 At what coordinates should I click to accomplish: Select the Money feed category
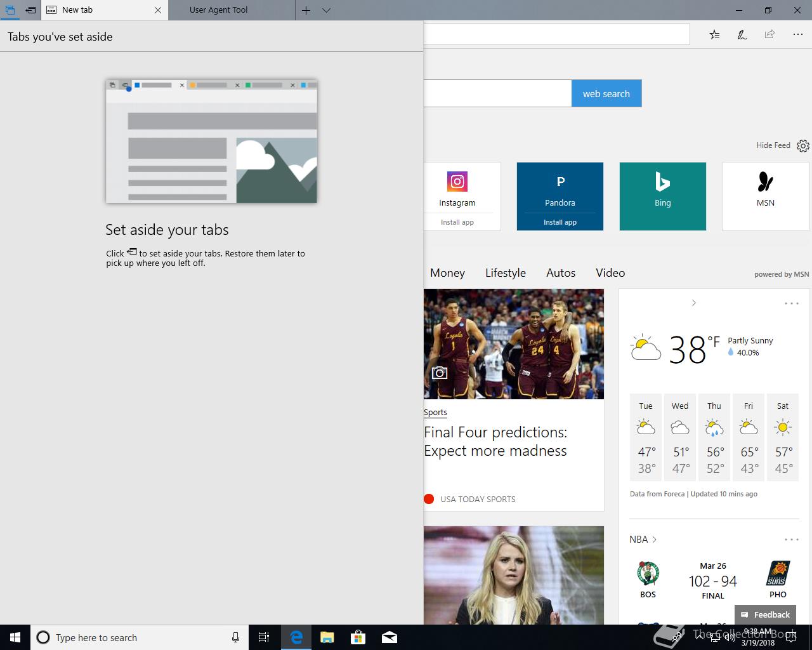pyautogui.click(x=447, y=273)
